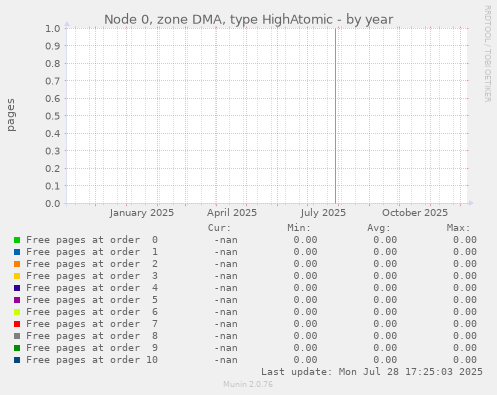Select the 'Free pages at order 9' label

click(92, 348)
